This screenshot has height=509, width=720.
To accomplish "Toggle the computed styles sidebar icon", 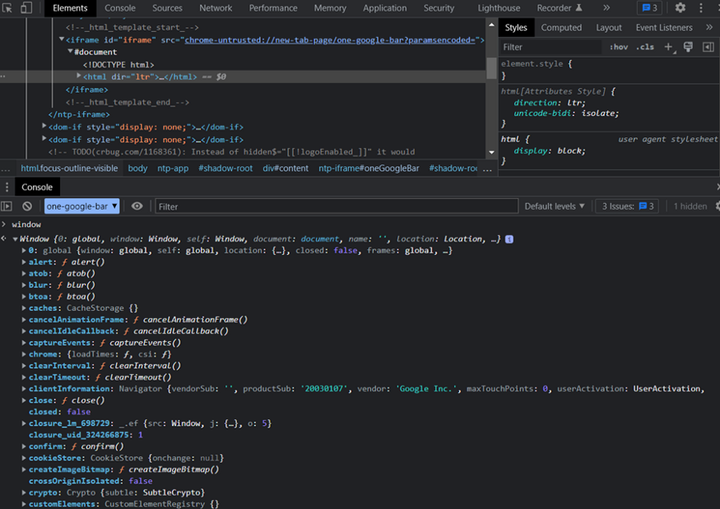I will point(708,47).
